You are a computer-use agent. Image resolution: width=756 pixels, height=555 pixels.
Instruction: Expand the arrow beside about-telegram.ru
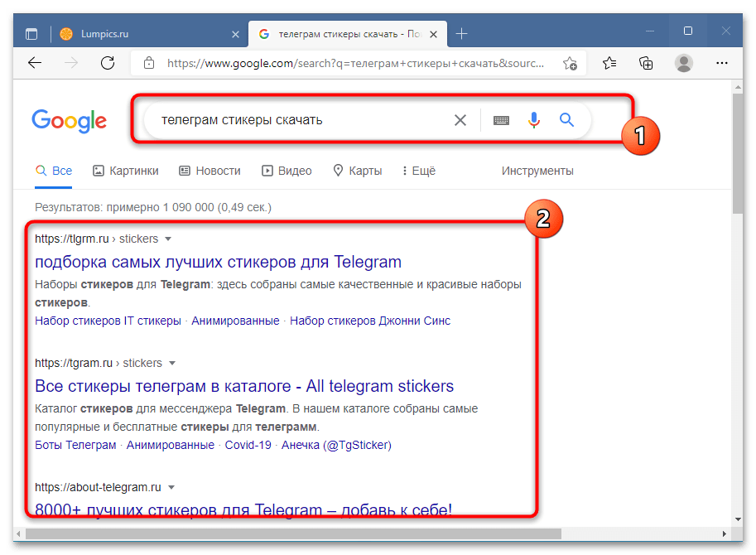point(171,487)
